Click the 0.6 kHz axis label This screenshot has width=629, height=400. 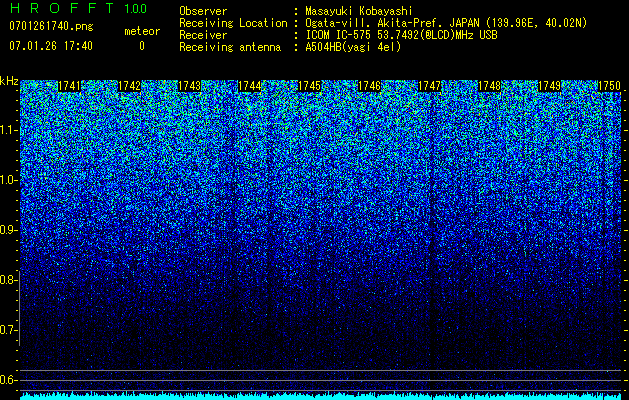pos(7,380)
